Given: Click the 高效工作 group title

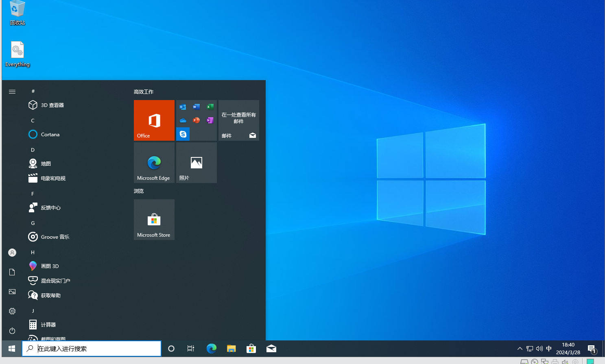Looking at the screenshot, I should pos(144,92).
